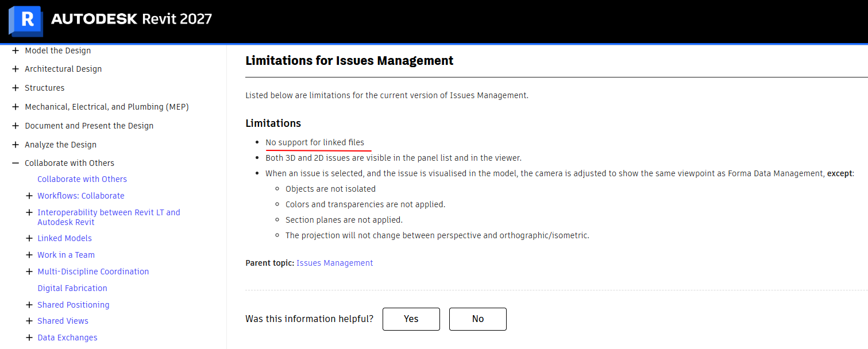Click the Autodesk Revit logo icon
868x349 pixels.
pos(25,21)
